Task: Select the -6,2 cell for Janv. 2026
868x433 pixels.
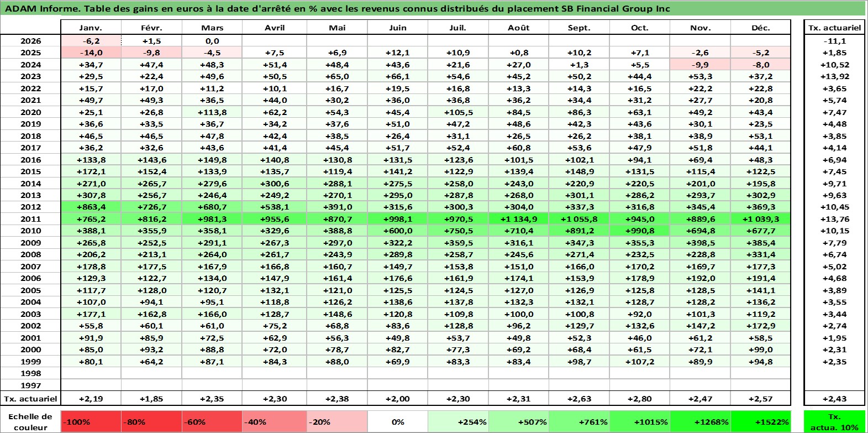Action: tap(91, 41)
